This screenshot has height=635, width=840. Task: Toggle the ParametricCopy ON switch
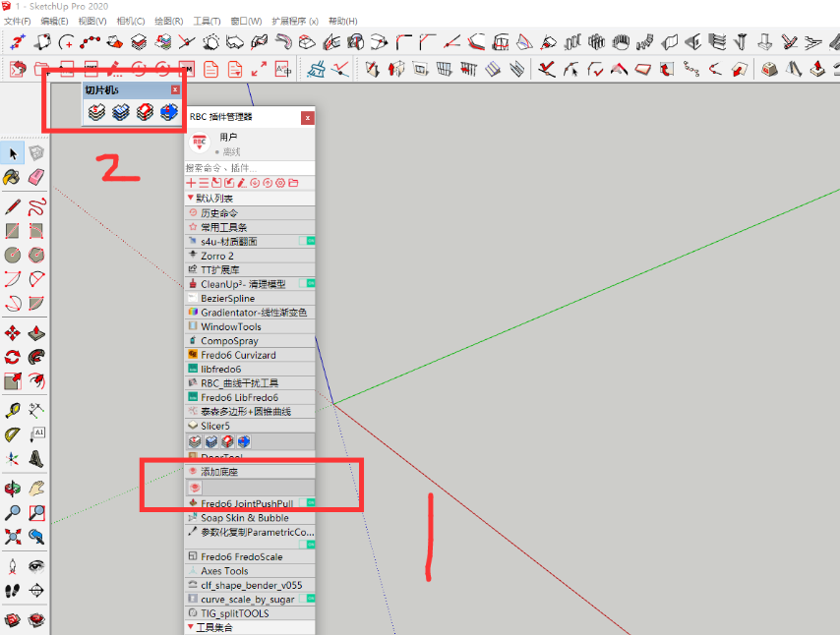pyautogui.click(x=307, y=545)
